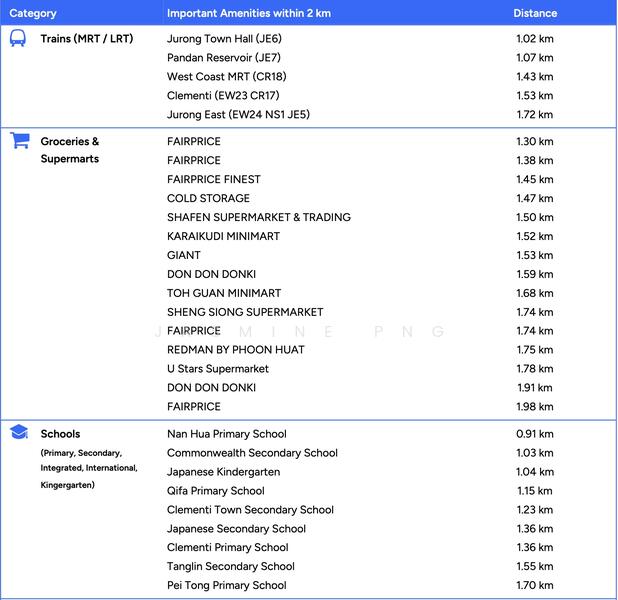Screen dimensions: 618x600
Task: Open SHENG SIONG SUPERMARKET entry
Action: tap(245, 312)
